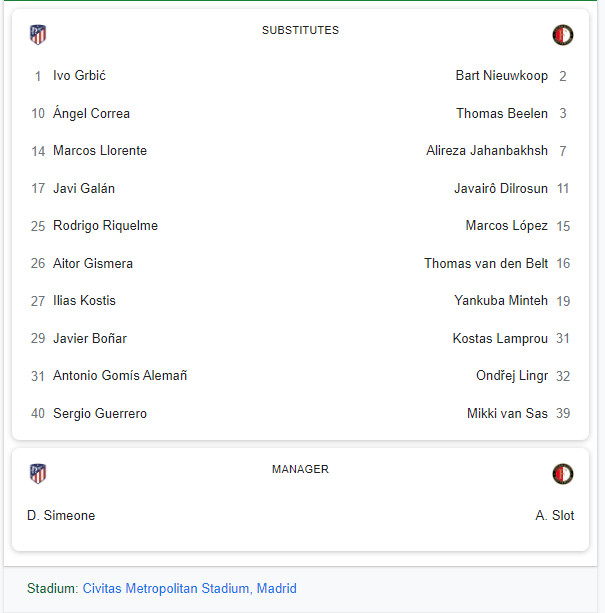Open Bart Nieuwkoop's player entry
This screenshot has width=605, height=613.
click(x=502, y=75)
